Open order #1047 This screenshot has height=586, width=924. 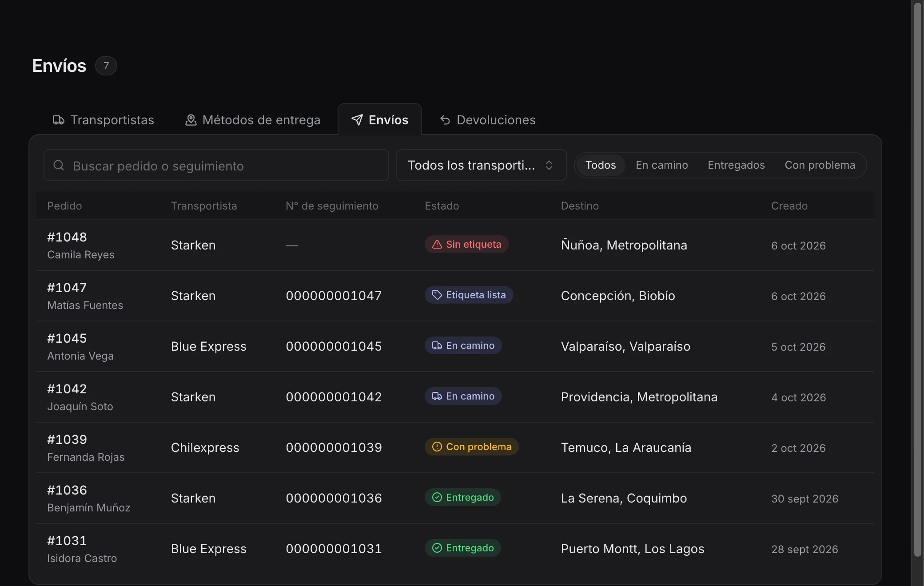point(67,288)
